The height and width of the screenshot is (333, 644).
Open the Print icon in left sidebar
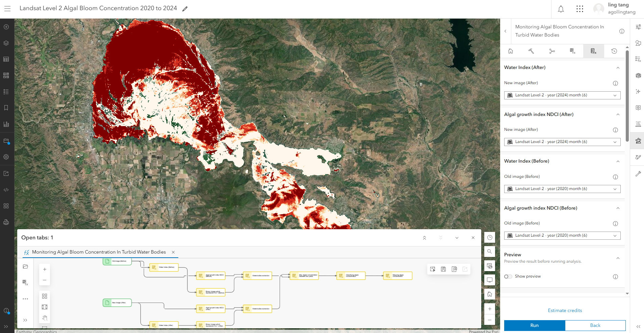6,222
